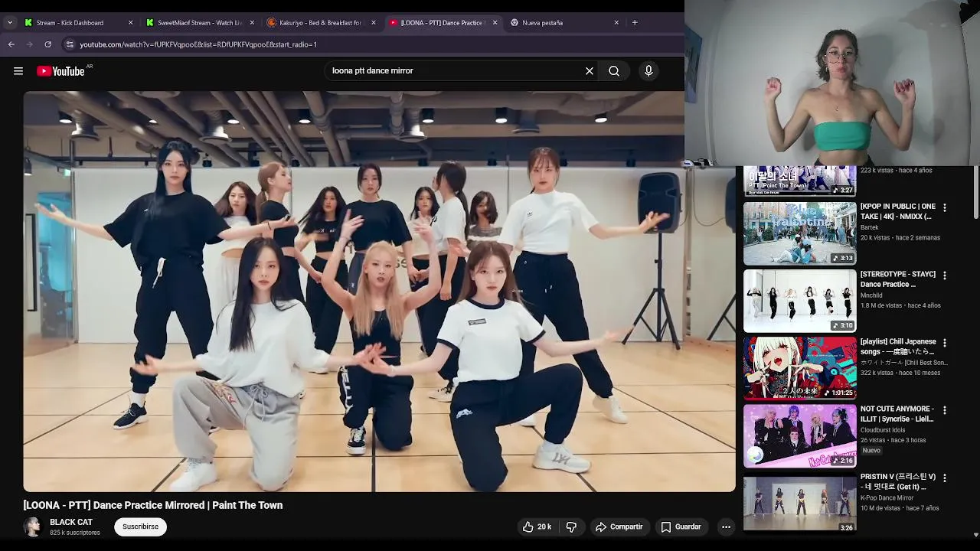
Task: Open the K-Pop Dance Mirror channel name
Action: [x=887, y=498]
